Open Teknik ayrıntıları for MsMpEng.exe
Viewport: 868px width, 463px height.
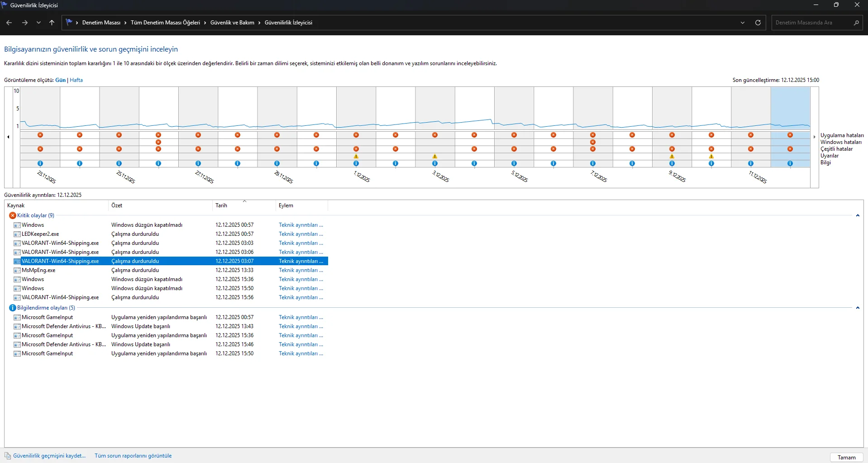[301, 270]
